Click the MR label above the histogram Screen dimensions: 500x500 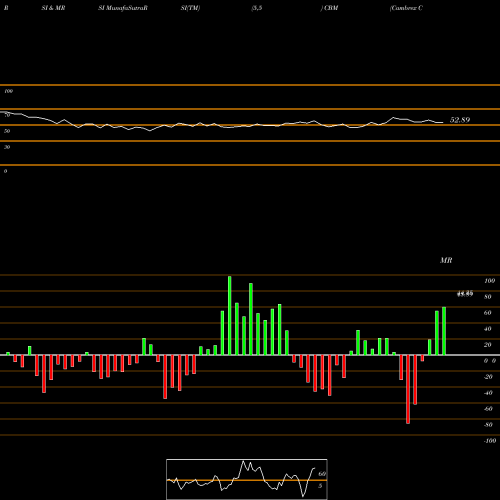[446, 260]
